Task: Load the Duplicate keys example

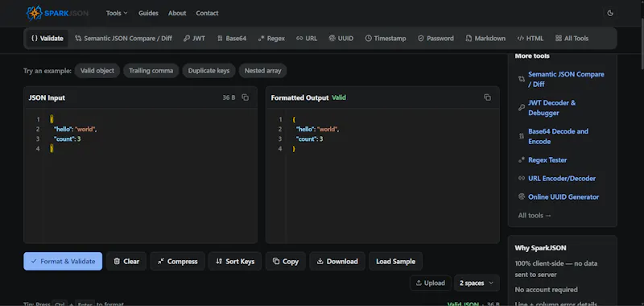Action: (208, 71)
